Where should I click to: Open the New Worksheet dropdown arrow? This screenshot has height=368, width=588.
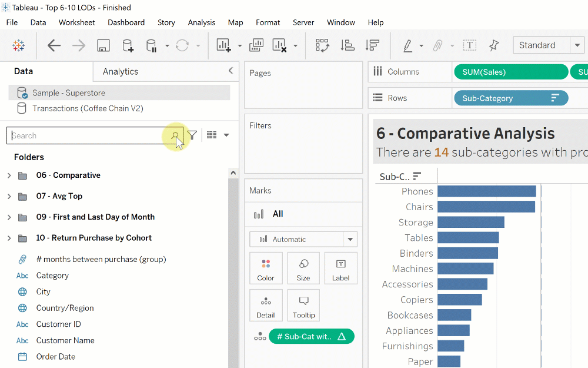240,46
